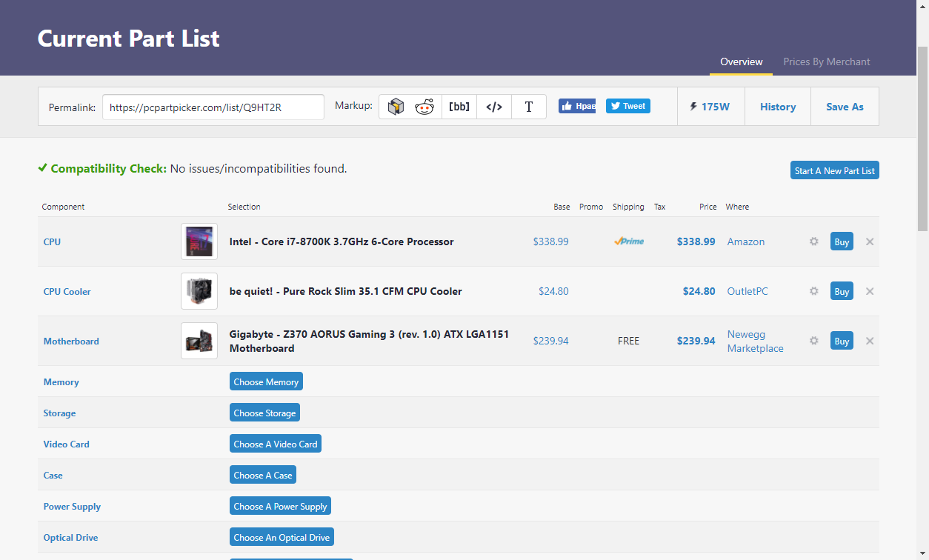Open the gear settings for the Motherboard row

tap(814, 341)
